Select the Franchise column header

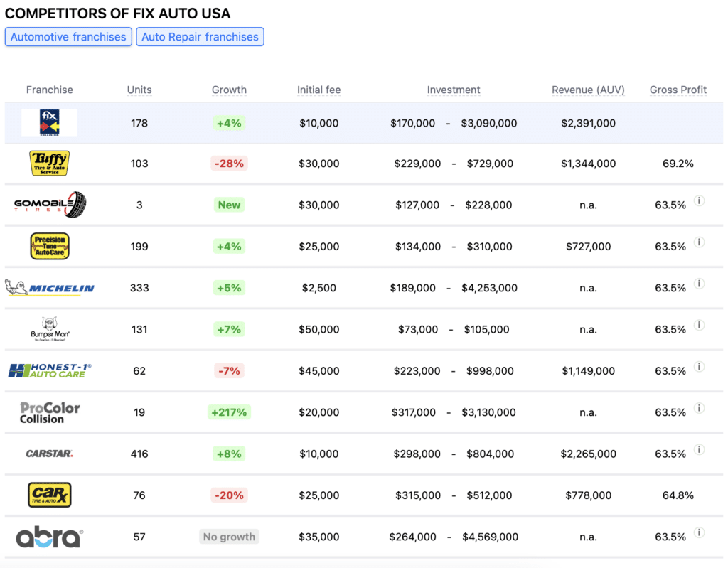pyautogui.click(x=49, y=90)
